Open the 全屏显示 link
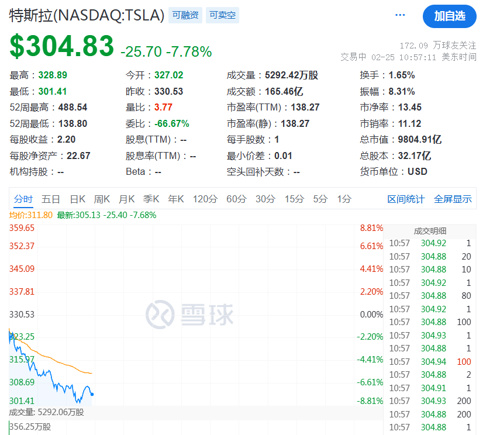 click(x=453, y=199)
